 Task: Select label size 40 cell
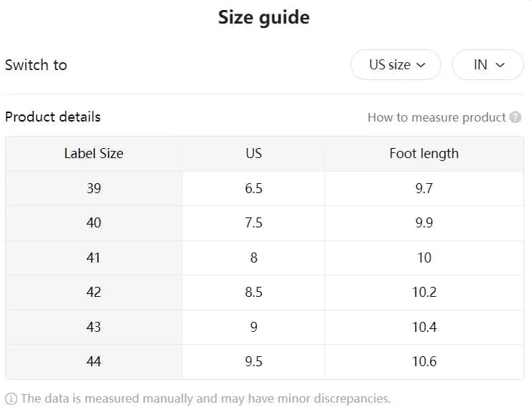94,223
